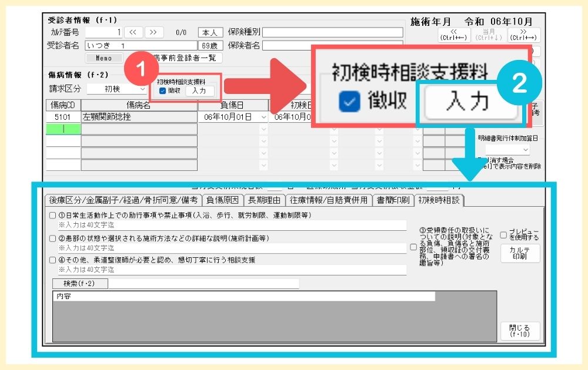Open the 請求区分 dropdown showing 初検
The image size is (588, 370).
pos(118,89)
